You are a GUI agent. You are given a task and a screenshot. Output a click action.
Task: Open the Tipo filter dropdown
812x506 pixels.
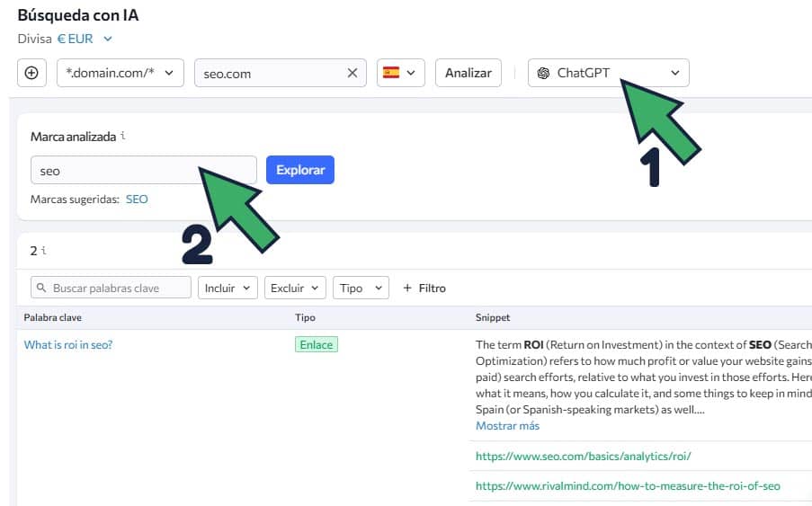click(x=361, y=288)
